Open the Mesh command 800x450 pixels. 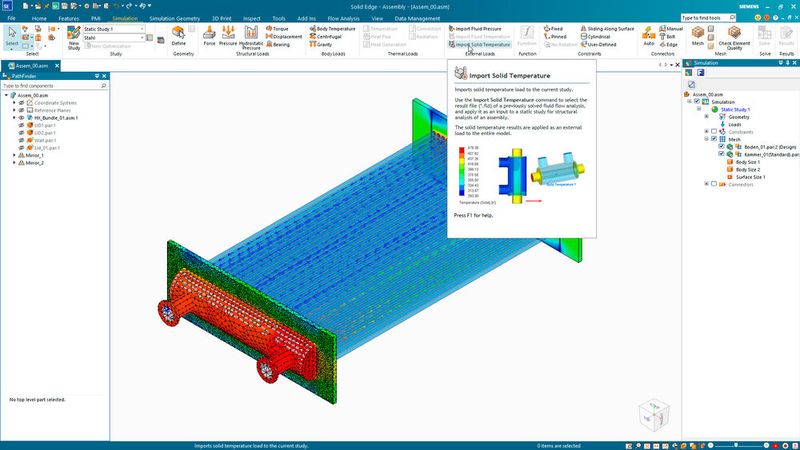(697, 36)
